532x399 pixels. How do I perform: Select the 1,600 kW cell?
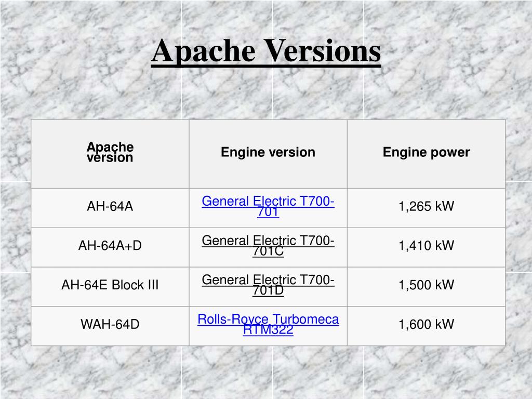point(426,326)
